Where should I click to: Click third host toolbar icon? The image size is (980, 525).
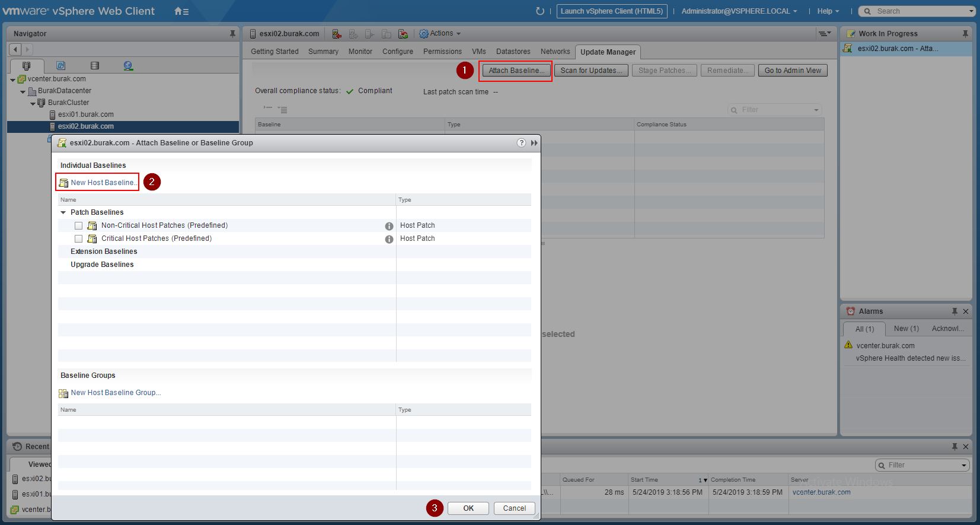[x=370, y=34]
